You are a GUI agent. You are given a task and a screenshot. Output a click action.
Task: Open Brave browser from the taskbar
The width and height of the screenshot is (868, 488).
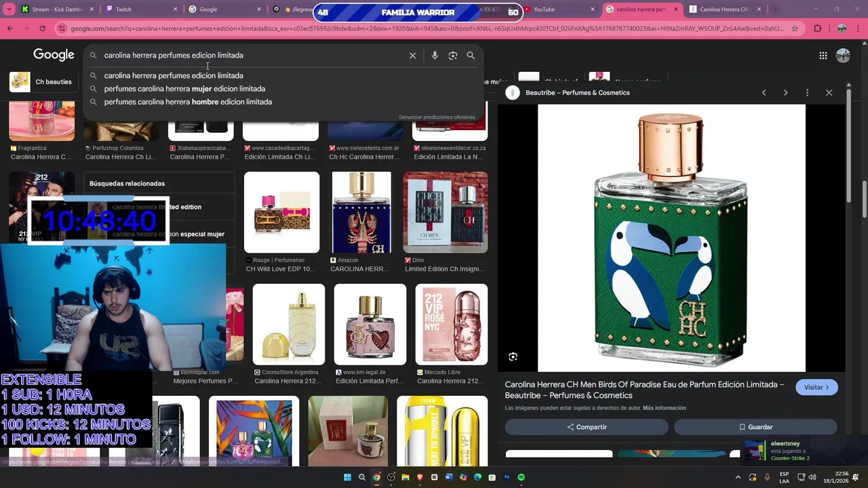click(x=420, y=477)
